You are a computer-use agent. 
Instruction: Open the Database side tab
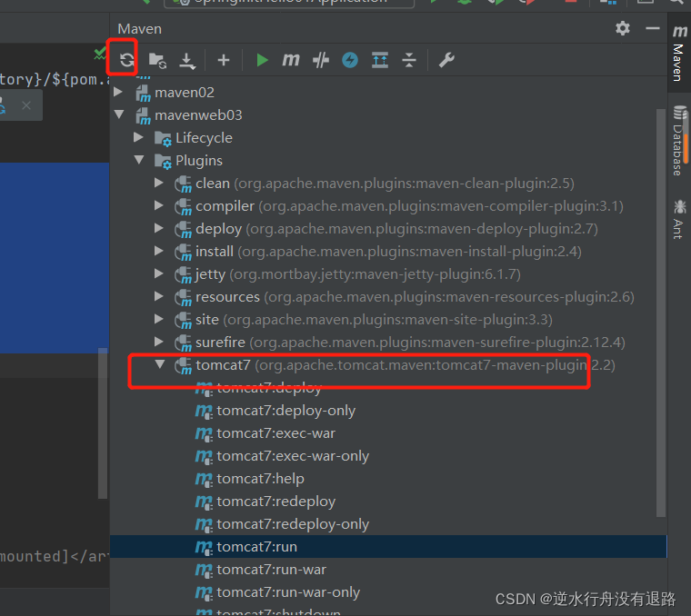(x=679, y=141)
